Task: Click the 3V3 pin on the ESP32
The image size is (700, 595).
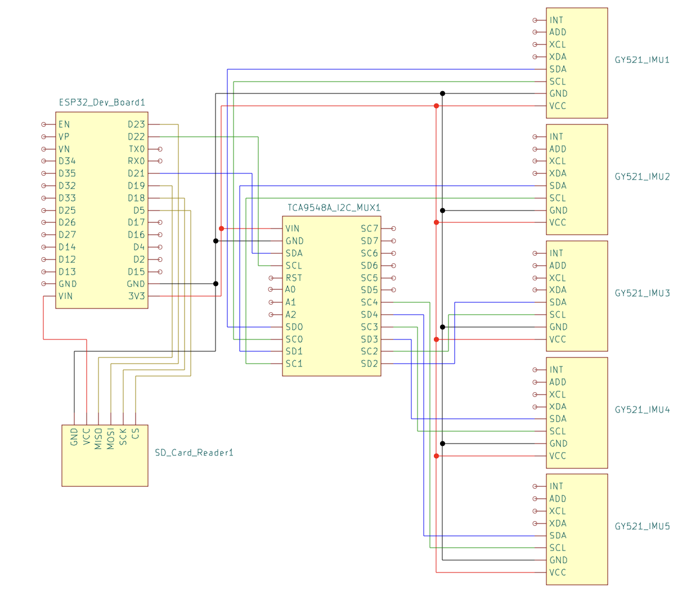Action: [x=136, y=296]
